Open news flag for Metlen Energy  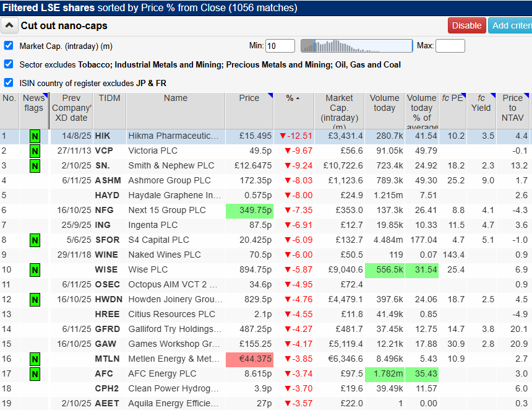pos(35,359)
